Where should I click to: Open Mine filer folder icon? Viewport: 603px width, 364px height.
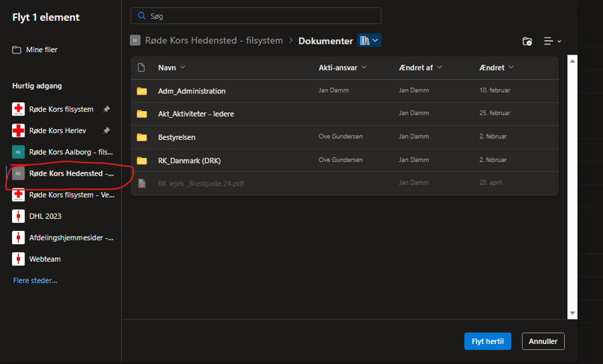point(16,50)
